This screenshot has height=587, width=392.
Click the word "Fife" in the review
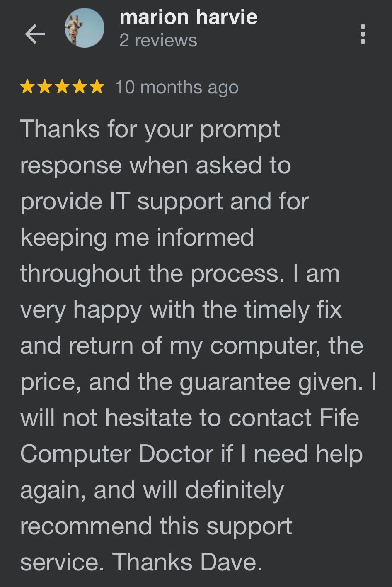[339, 418]
